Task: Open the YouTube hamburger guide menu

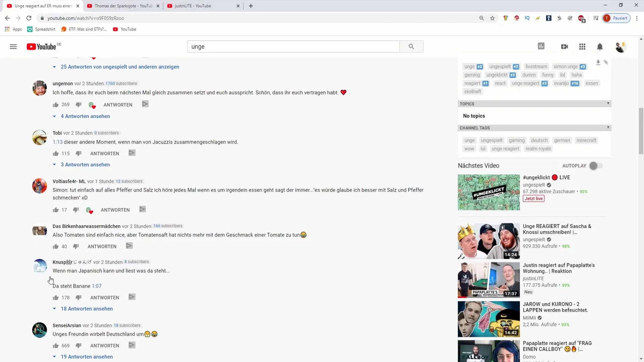Action: click(13, 47)
